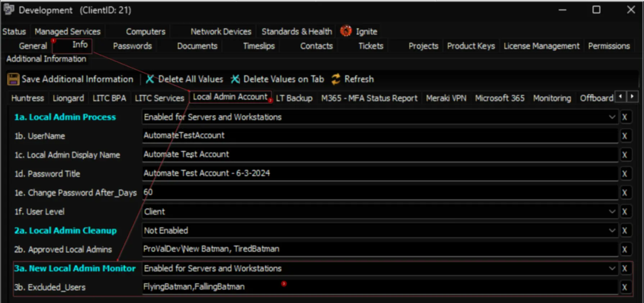Open the Permissions tab
This screenshot has height=303, width=644.
coord(609,46)
